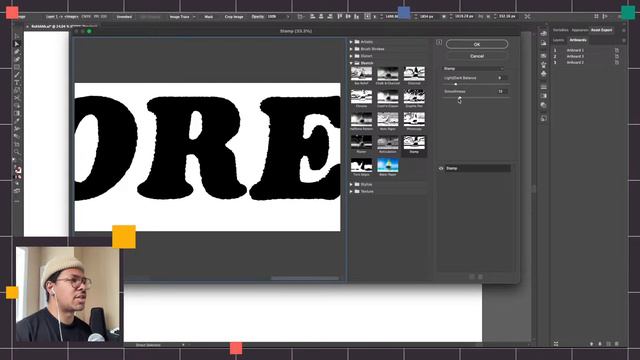The width and height of the screenshot is (640, 360).
Task: Switch to the Asset Export tab
Action: pos(601,30)
